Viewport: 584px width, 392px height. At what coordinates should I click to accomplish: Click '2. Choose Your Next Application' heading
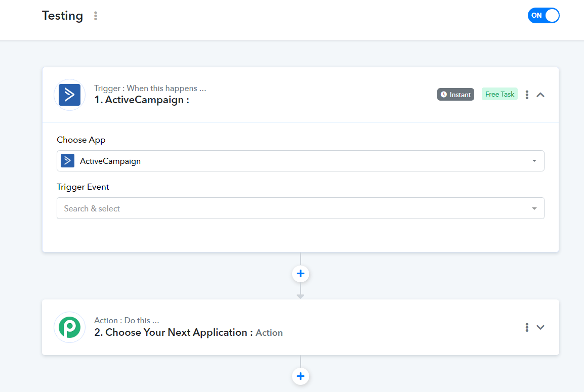point(174,332)
